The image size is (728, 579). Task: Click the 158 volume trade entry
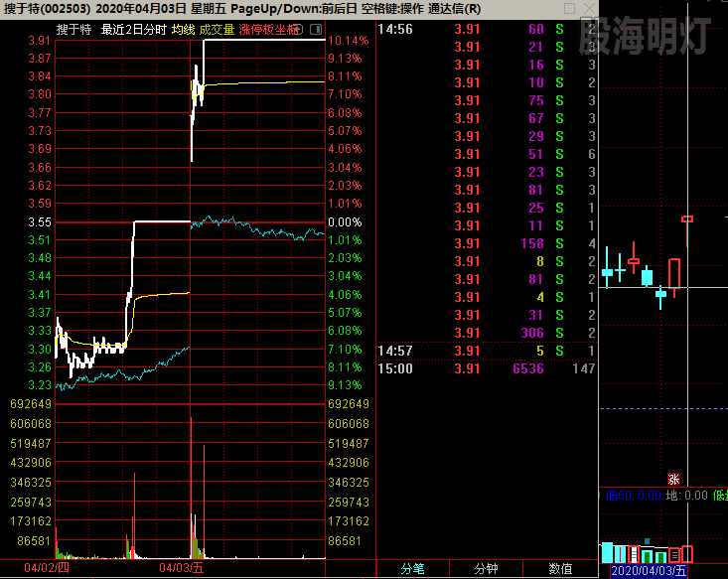(x=532, y=243)
